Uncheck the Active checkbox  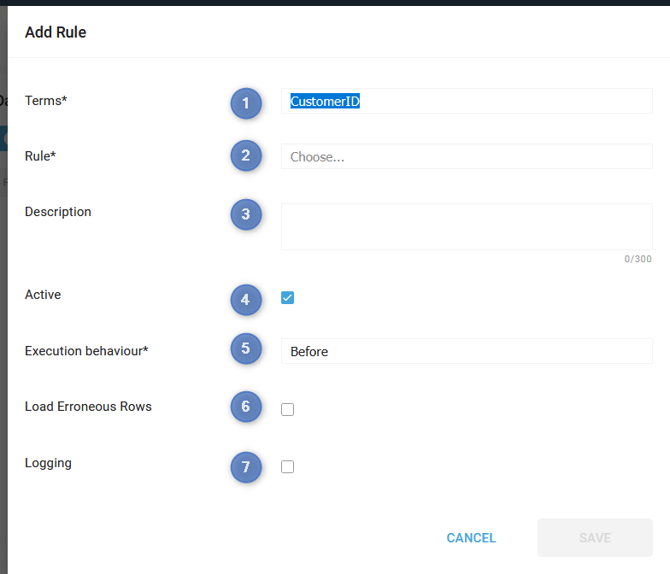click(x=288, y=298)
